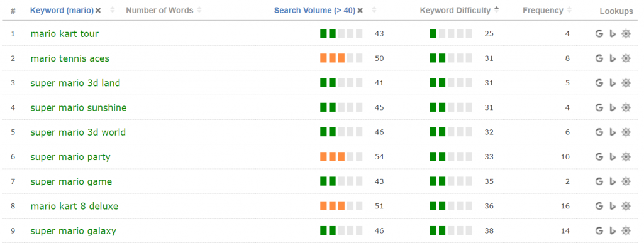This screenshot has height=243, width=644.
Task: Open Google lookup for mario kart tour
Action: pyautogui.click(x=599, y=34)
